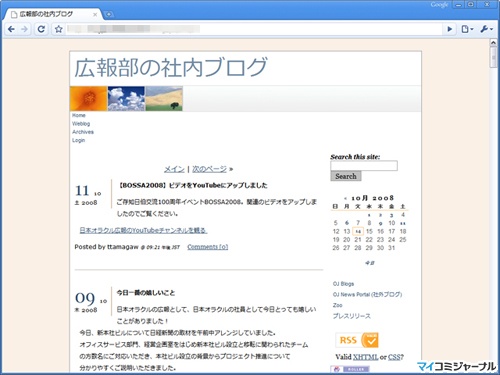Click the Search button
The height and width of the screenshot is (375, 500).
pos(346,176)
